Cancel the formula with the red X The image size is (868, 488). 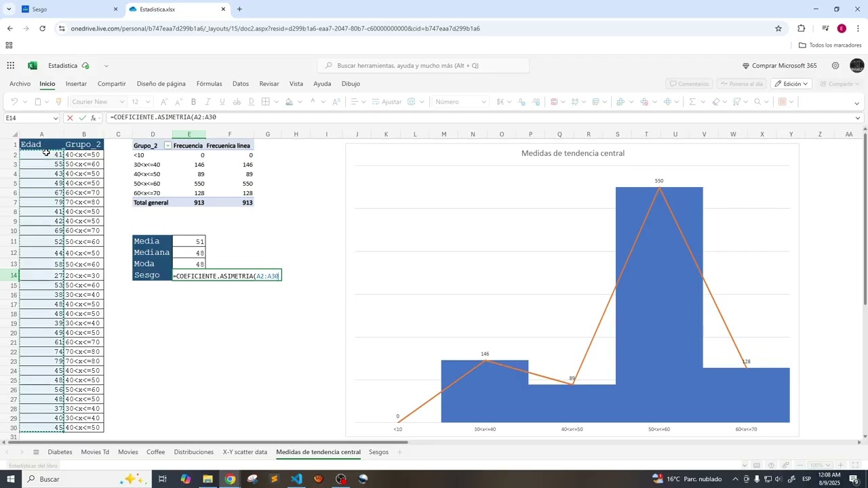tap(69, 118)
